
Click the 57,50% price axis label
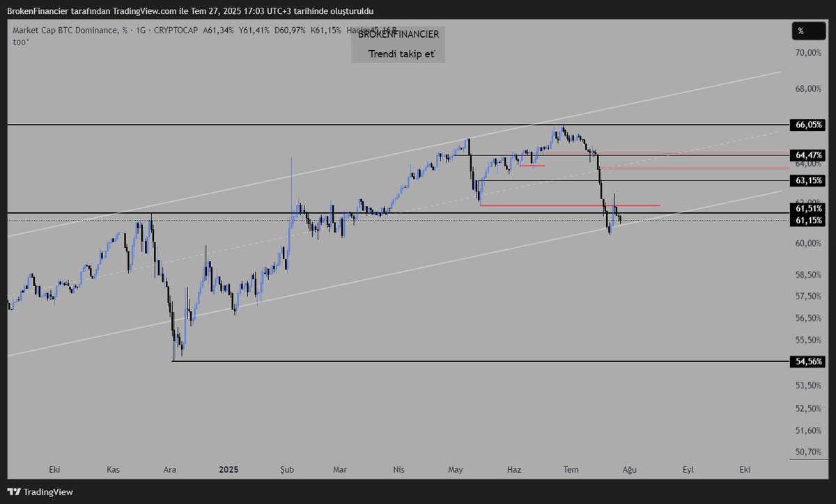pos(808,297)
